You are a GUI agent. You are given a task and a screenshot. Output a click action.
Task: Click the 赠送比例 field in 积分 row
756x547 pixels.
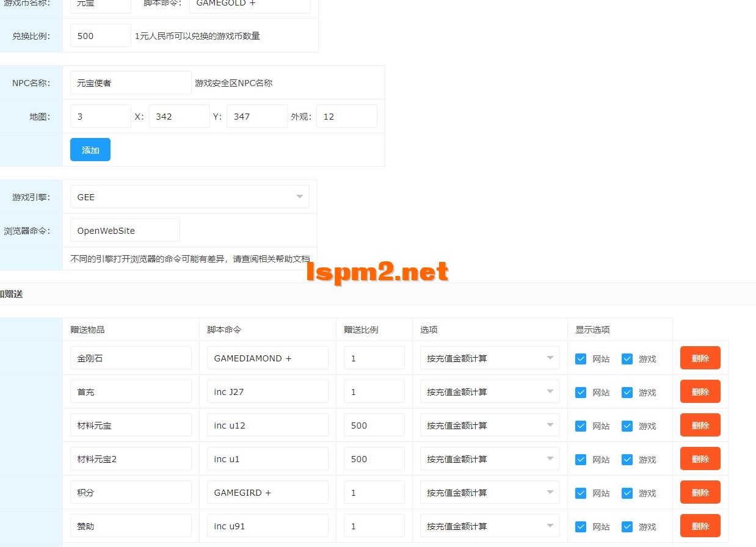pos(374,492)
